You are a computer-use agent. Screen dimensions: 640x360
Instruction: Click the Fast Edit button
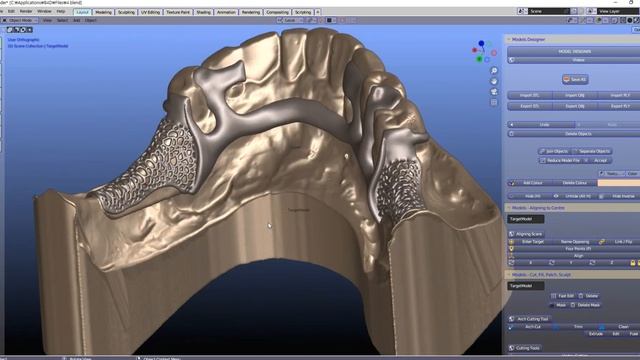click(562, 296)
